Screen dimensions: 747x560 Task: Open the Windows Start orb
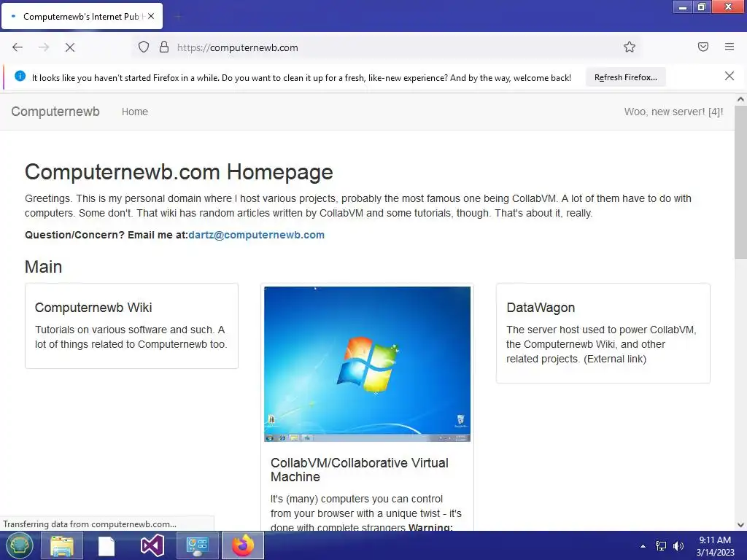pos(19,545)
